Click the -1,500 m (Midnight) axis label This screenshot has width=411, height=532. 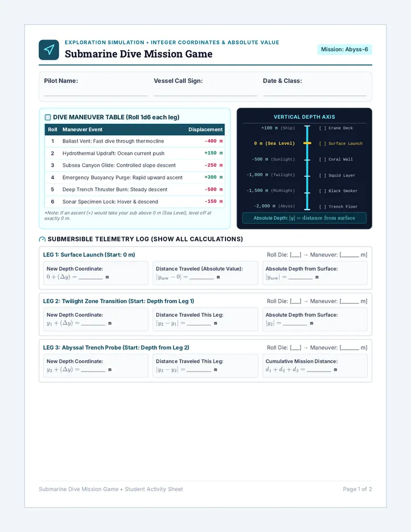[271, 190]
